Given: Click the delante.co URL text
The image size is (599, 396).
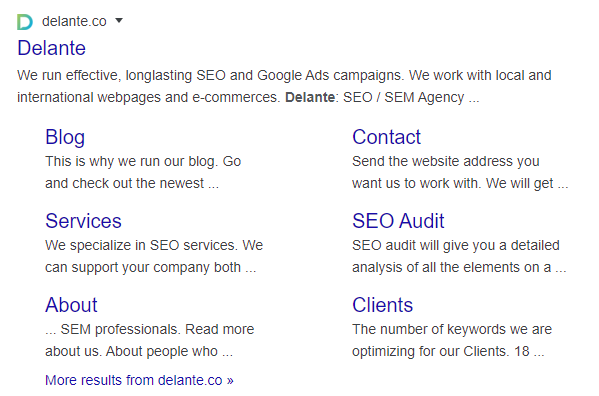Looking at the screenshot, I should (x=74, y=21).
